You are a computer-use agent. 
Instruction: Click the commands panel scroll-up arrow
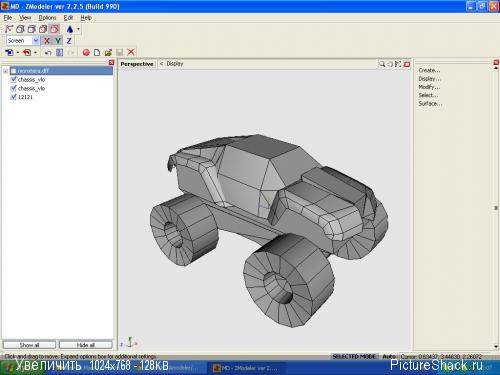pyautogui.click(x=496, y=68)
